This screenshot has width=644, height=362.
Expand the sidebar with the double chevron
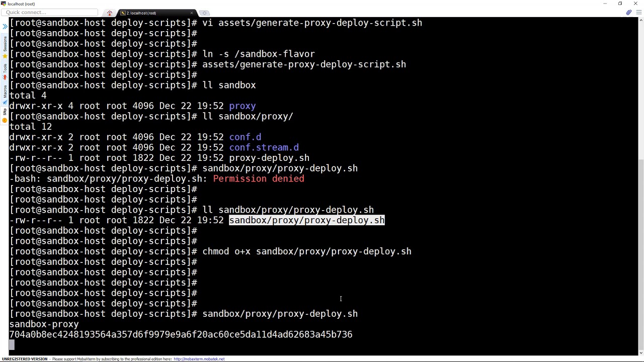(x=5, y=26)
